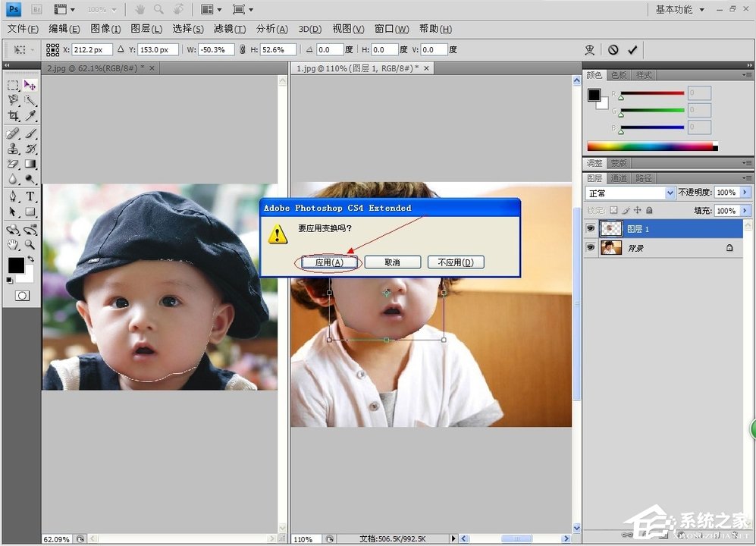Toggle the maintain aspect ratio link
756x546 pixels.
click(243, 49)
